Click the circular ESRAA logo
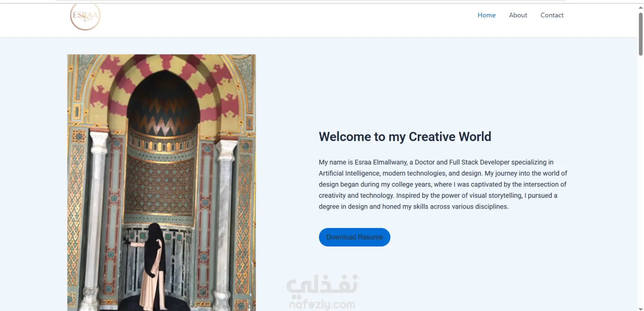Viewport: 644px width, 311px height. coord(85,16)
